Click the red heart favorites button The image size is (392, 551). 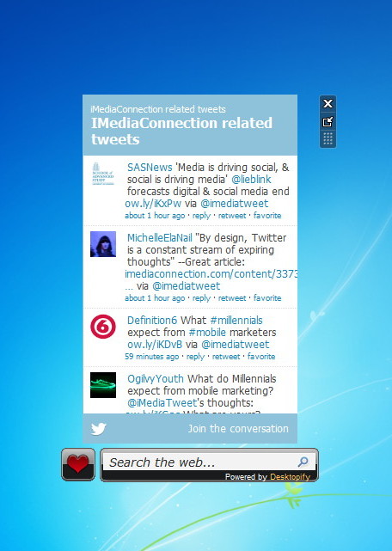[78, 464]
